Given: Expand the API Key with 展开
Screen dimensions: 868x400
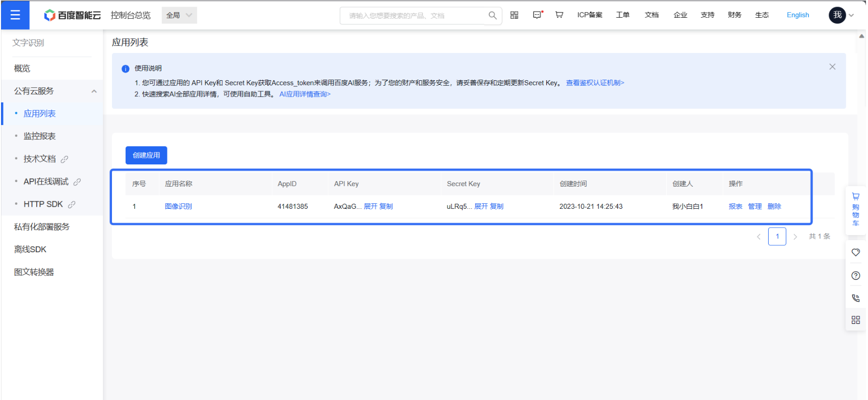Looking at the screenshot, I should point(370,206).
